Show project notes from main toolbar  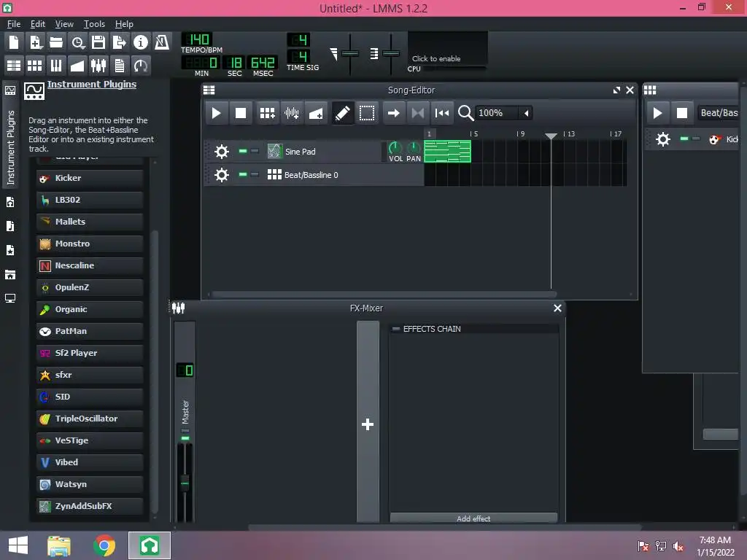click(x=119, y=65)
